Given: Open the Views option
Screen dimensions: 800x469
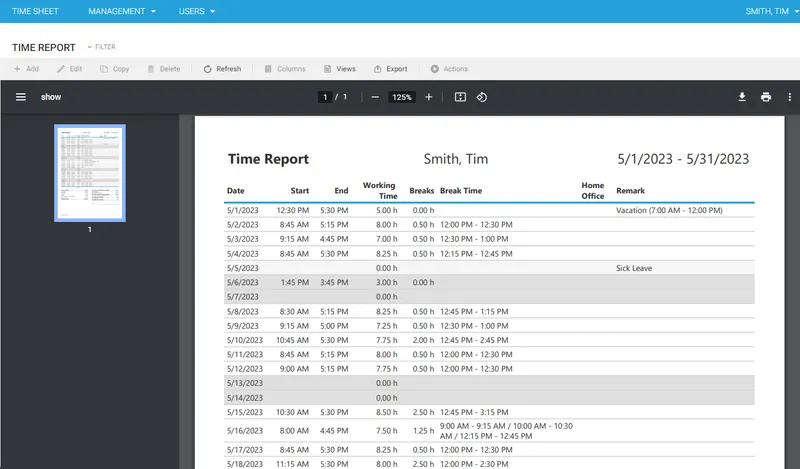Looking at the screenshot, I should [x=340, y=69].
